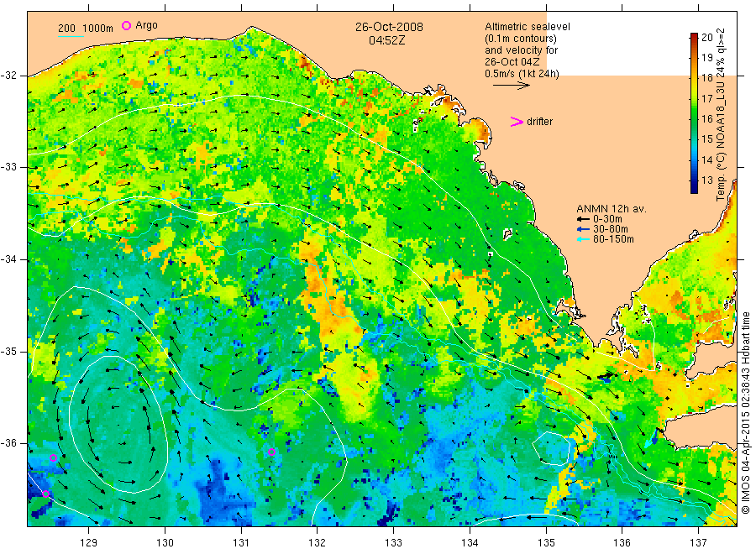The height and width of the screenshot is (554, 756).
Task: Click the dark red top of the temperature colorbar
Action: pyautogui.click(x=694, y=37)
